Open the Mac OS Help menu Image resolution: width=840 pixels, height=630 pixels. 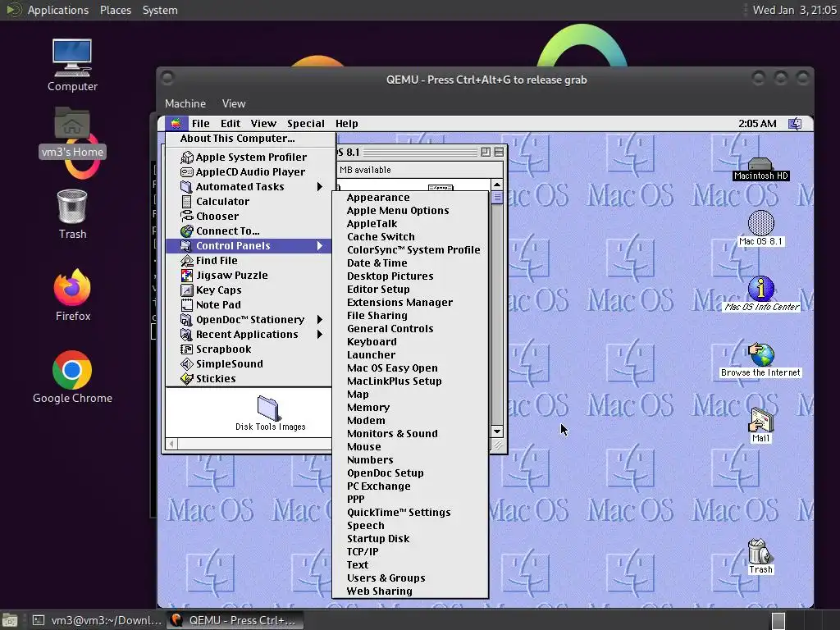[347, 124]
